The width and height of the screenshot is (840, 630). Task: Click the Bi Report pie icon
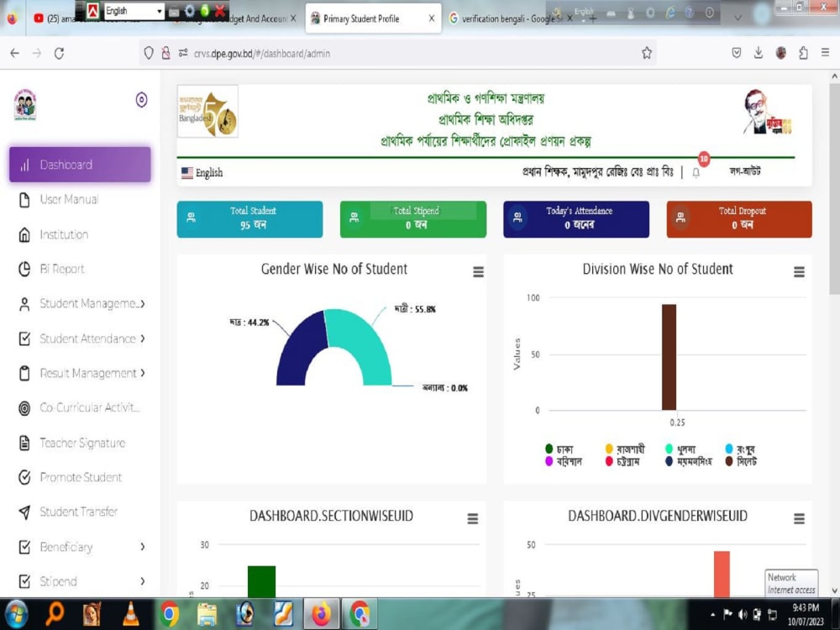pos(24,269)
